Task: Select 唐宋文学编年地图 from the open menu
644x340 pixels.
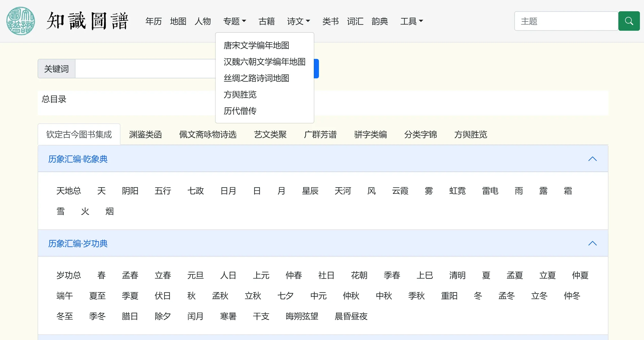Action: pos(257,45)
